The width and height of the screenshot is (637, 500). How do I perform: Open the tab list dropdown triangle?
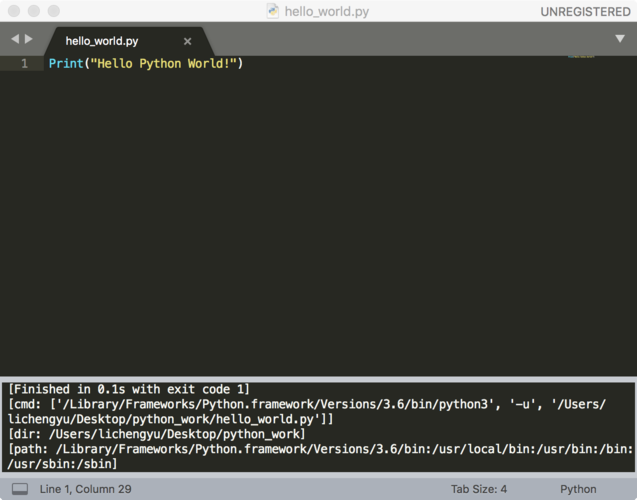coord(619,40)
